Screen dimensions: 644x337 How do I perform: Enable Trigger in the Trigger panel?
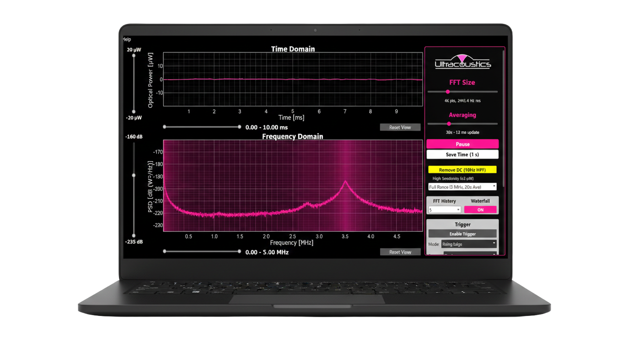[x=462, y=234]
